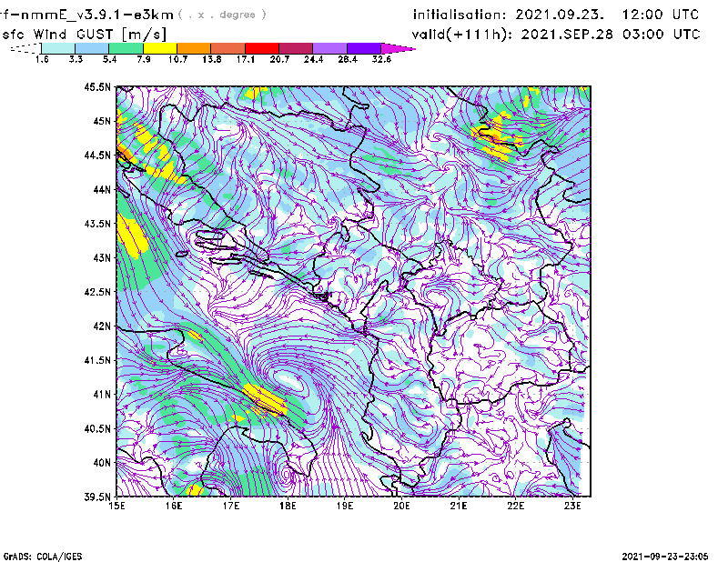The height and width of the screenshot is (562, 728).
Task: Click the '39.5N' latitude label
Action: (97, 497)
